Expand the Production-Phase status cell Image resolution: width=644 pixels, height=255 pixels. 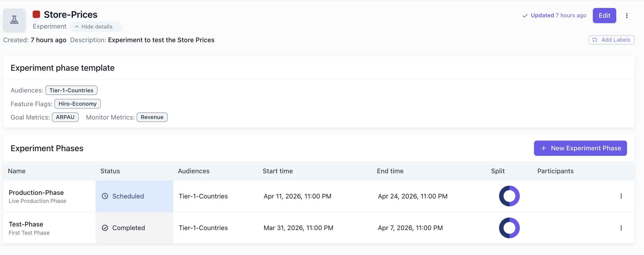pyautogui.click(x=134, y=196)
